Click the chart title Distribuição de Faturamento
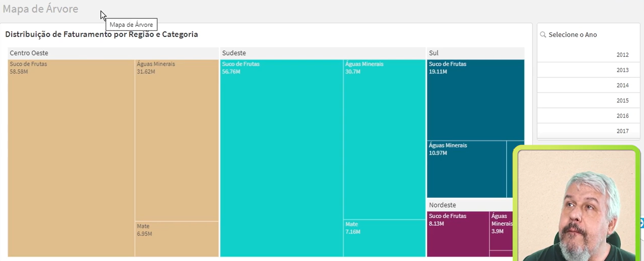This screenshot has height=261, width=644. (x=102, y=34)
